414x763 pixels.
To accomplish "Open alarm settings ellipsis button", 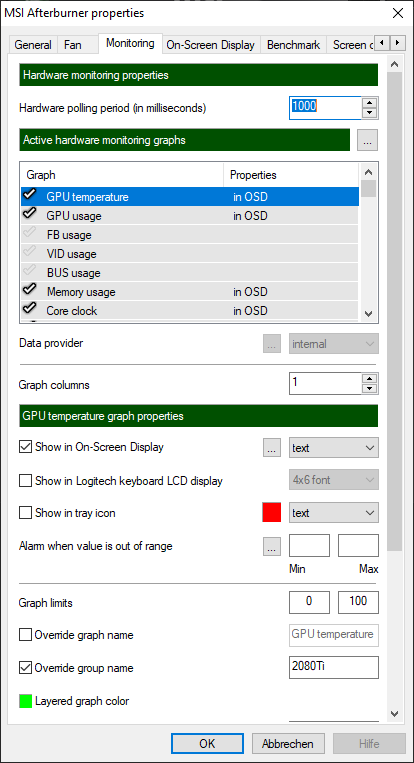I will (x=272, y=547).
